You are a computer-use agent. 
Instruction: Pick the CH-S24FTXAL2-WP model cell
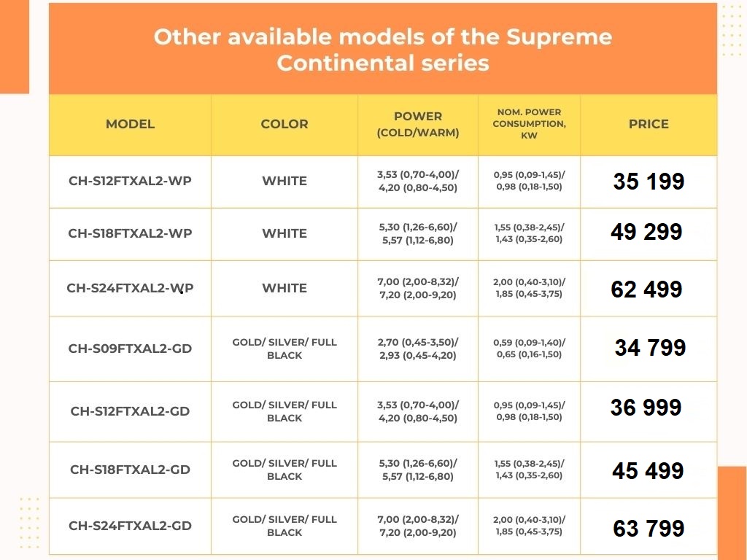tap(130, 288)
